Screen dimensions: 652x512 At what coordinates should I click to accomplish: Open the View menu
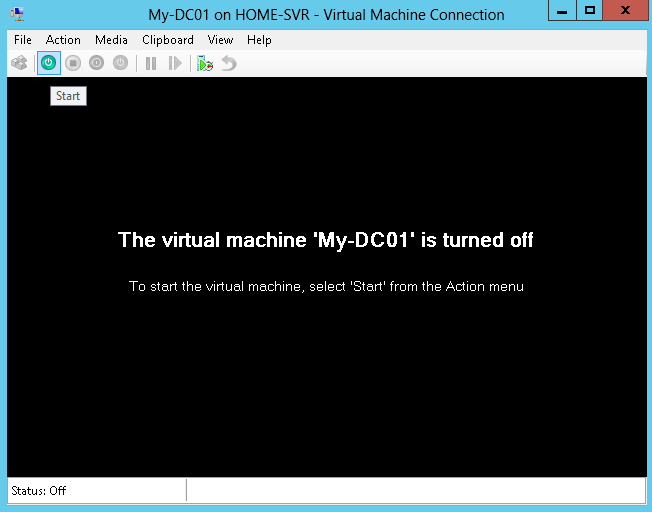pyautogui.click(x=220, y=40)
